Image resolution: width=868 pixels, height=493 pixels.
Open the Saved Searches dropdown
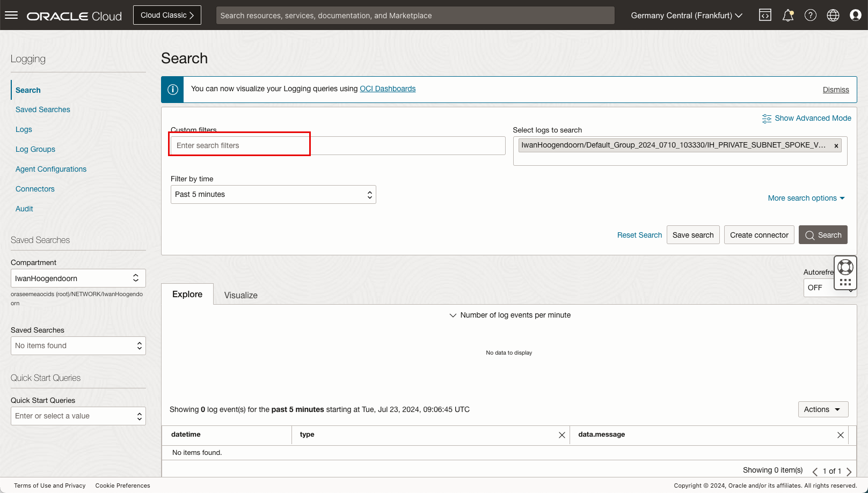[x=78, y=346]
